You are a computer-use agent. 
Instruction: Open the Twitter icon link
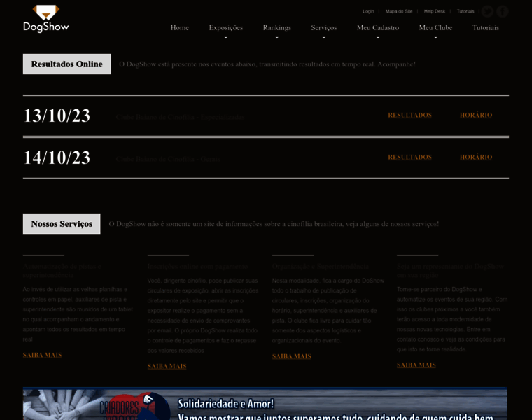pos(488,11)
